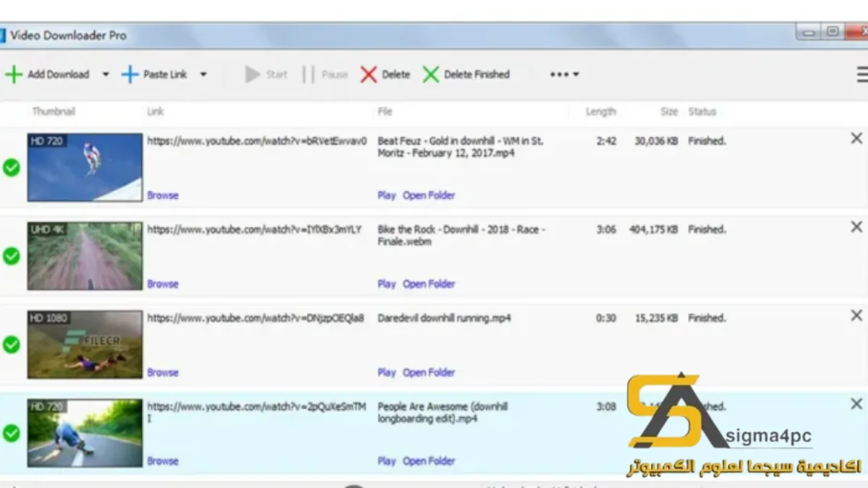
Task: Click the URL ending bRVetEwvav0
Action: click(257, 141)
